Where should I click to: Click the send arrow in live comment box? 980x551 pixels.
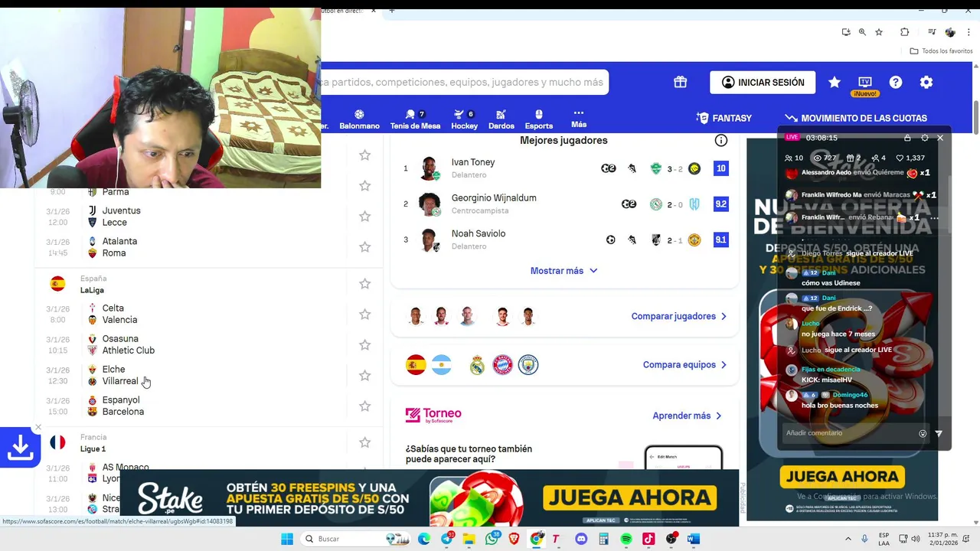939,433
